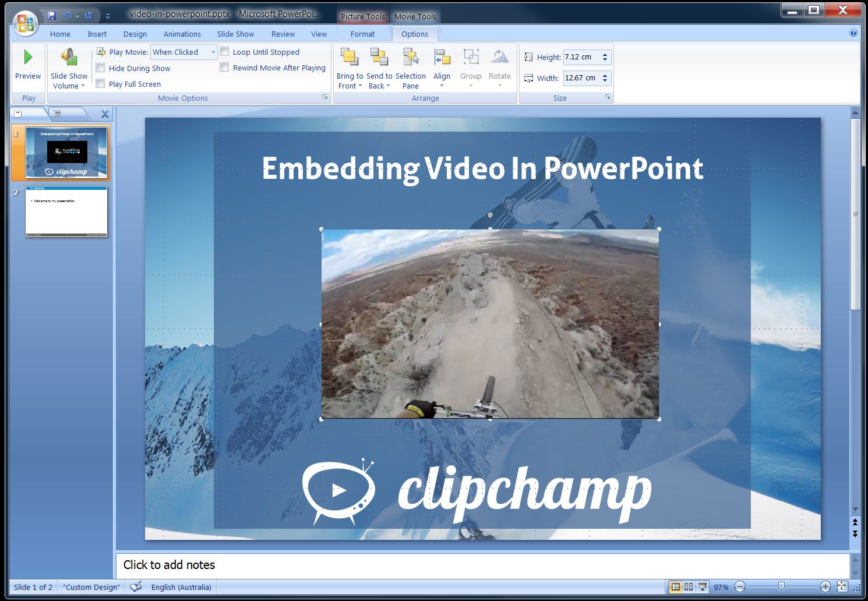This screenshot has height=601, width=868.
Task: Check Hide During Show
Action: (100, 68)
